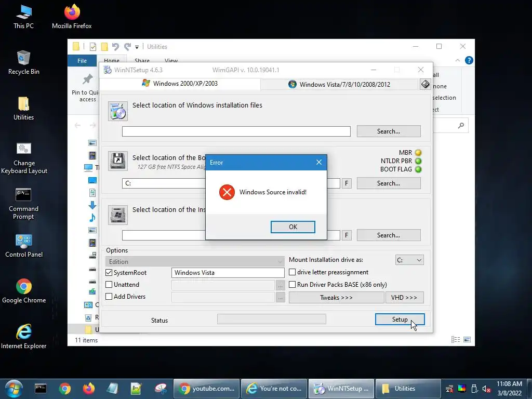Uncheck the SystemRoot checkbox

pos(109,273)
